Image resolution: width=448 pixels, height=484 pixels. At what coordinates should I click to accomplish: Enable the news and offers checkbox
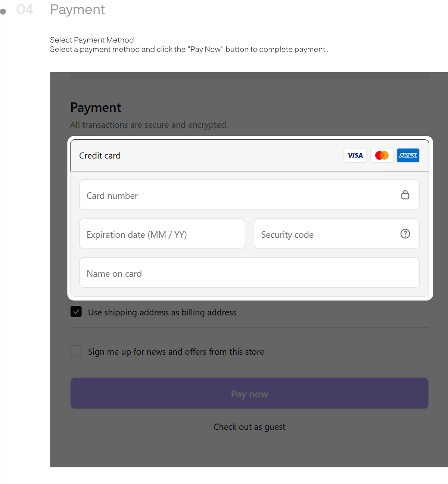(76, 351)
